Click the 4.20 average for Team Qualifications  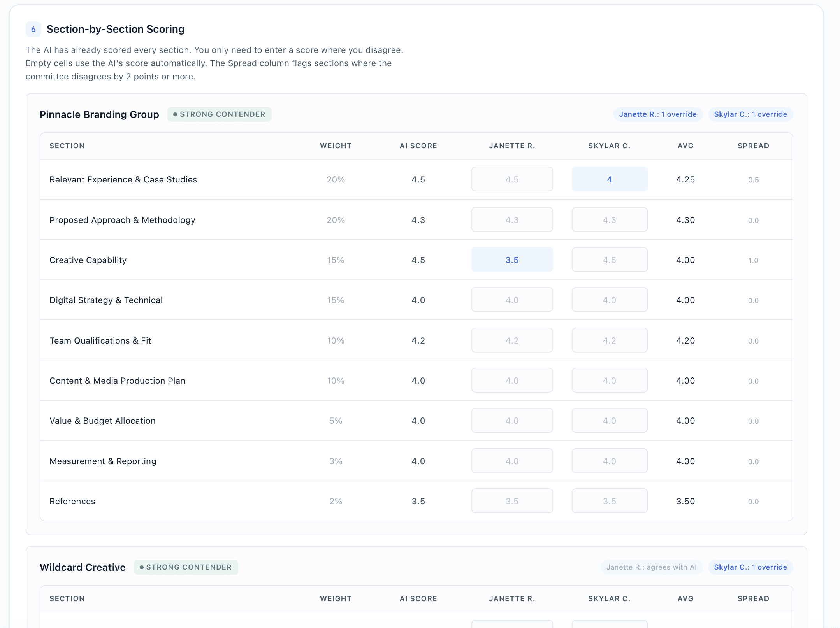(685, 340)
